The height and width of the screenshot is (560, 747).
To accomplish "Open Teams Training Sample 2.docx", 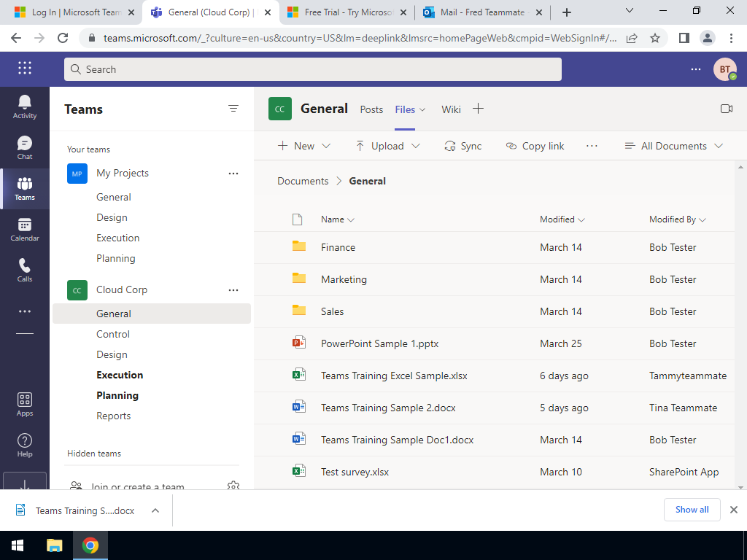I will point(388,408).
